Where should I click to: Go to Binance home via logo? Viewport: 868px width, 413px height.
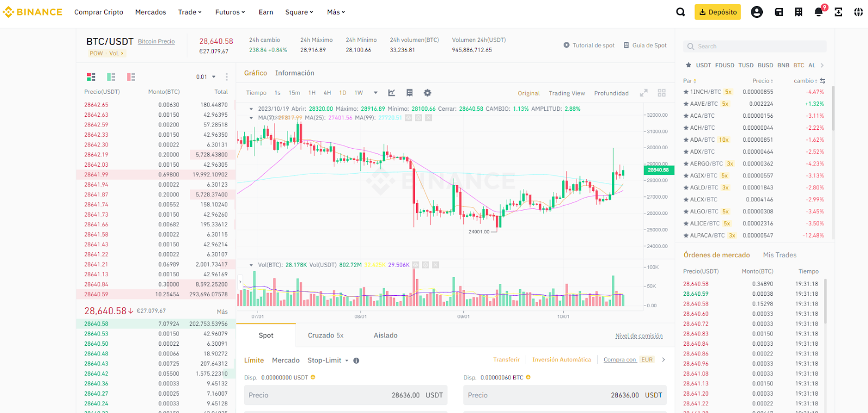pyautogui.click(x=33, y=12)
